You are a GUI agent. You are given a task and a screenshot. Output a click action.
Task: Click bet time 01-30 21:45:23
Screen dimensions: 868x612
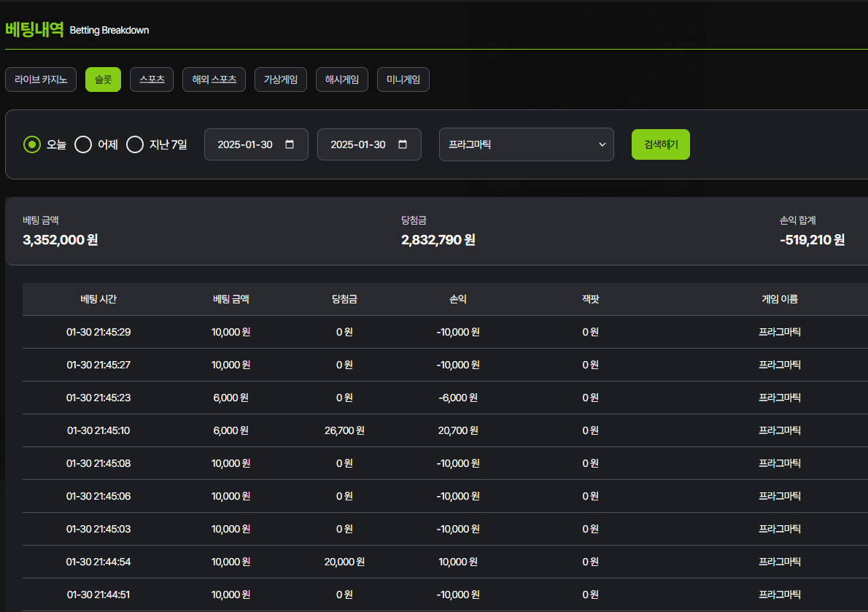pos(98,398)
